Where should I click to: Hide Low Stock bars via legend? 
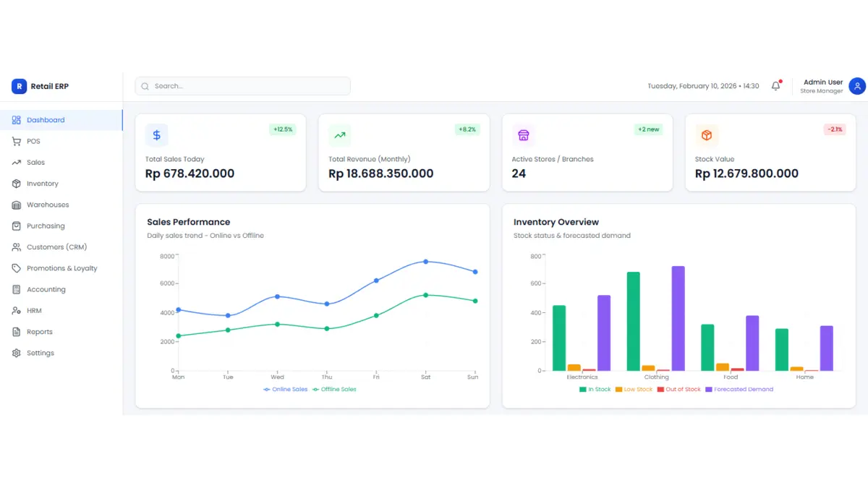(634, 389)
